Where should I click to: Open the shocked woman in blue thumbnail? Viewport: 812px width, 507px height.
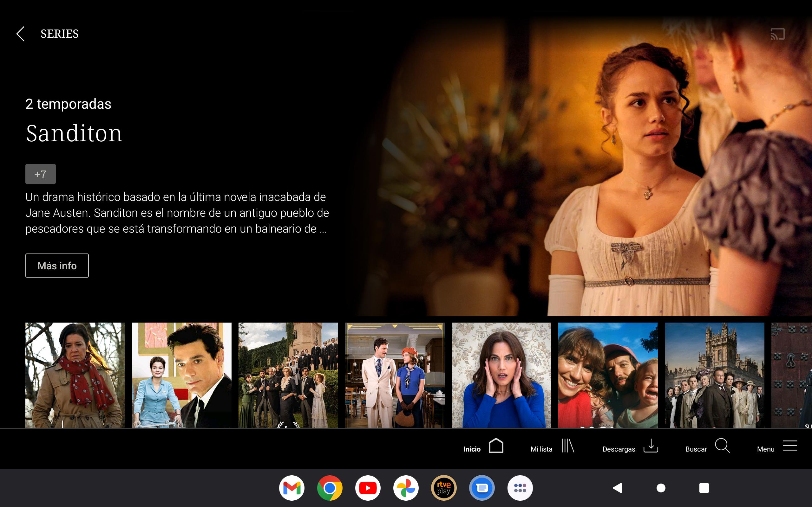[x=501, y=375]
